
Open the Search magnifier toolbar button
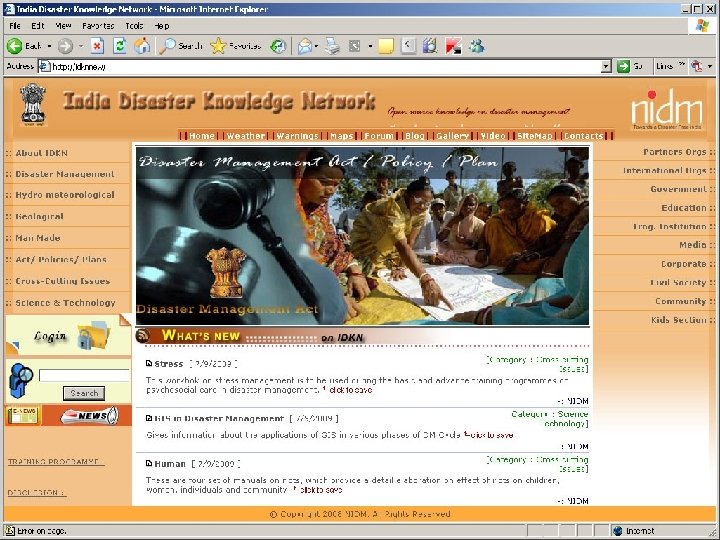[180, 46]
